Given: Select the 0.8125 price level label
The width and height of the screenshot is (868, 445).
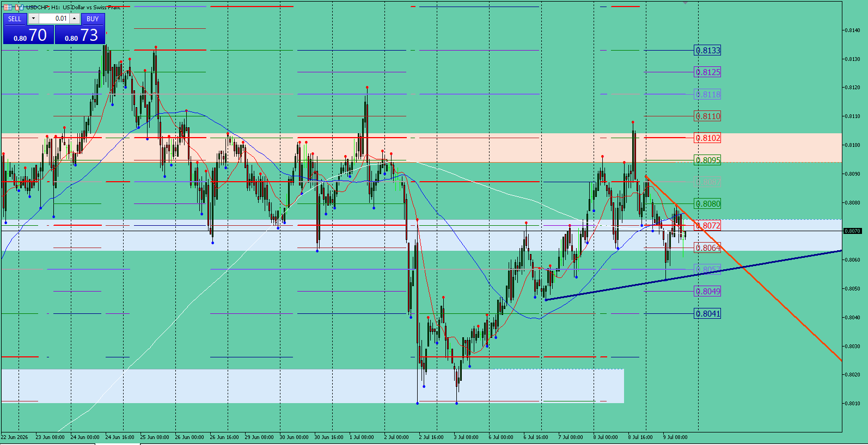Looking at the screenshot, I should [707, 72].
